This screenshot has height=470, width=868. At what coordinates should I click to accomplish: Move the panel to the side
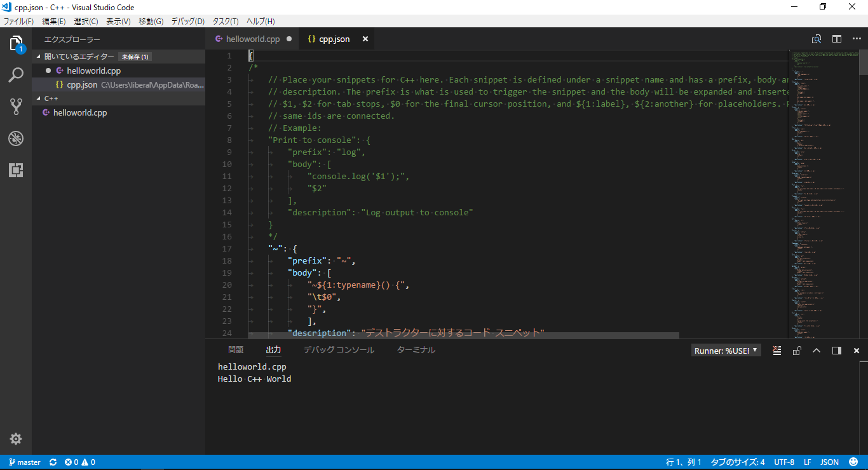[x=836, y=351]
